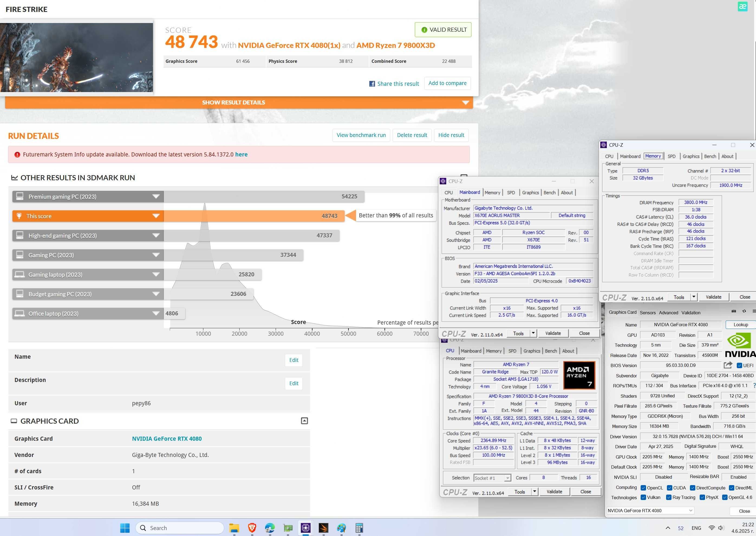Toggle the CUDA checkbox
The height and width of the screenshot is (536, 756).
point(670,488)
